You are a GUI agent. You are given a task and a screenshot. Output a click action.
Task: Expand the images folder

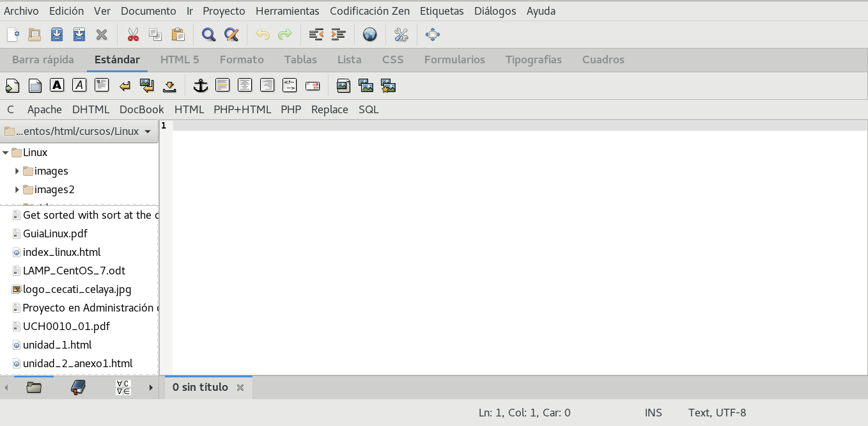17,171
